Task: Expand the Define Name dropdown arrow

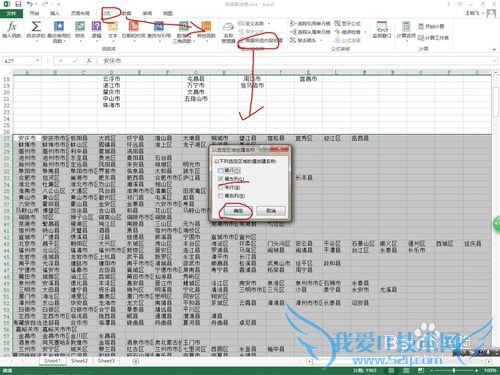Action: click(x=269, y=24)
